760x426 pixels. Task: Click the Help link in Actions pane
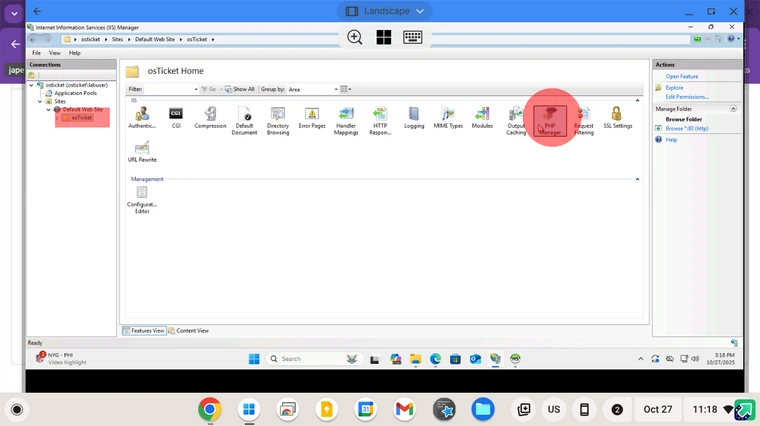[671, 140]
